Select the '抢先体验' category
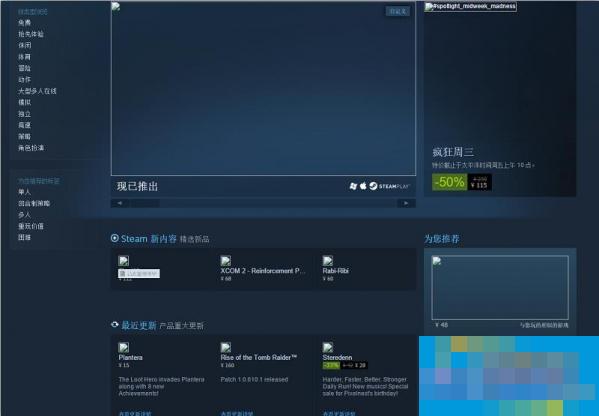The width and height of the screenshot is (599, 416). point(31,34)
